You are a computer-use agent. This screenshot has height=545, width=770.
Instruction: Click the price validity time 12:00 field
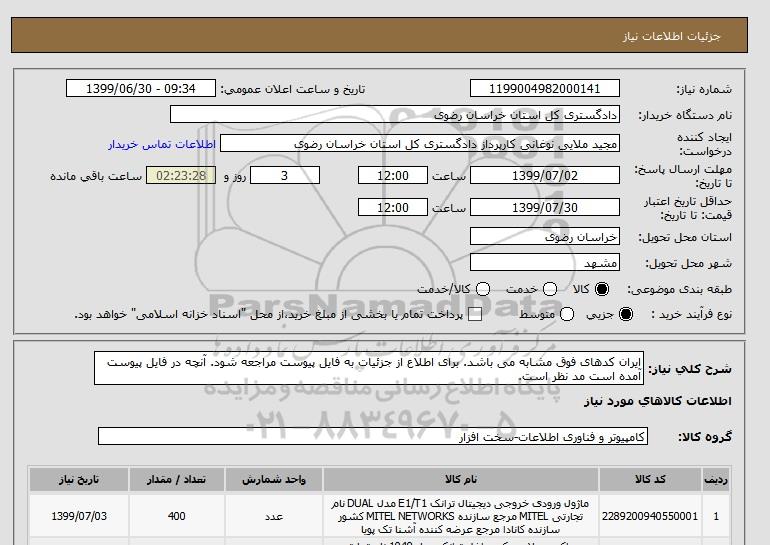click(x=393, y=207)
